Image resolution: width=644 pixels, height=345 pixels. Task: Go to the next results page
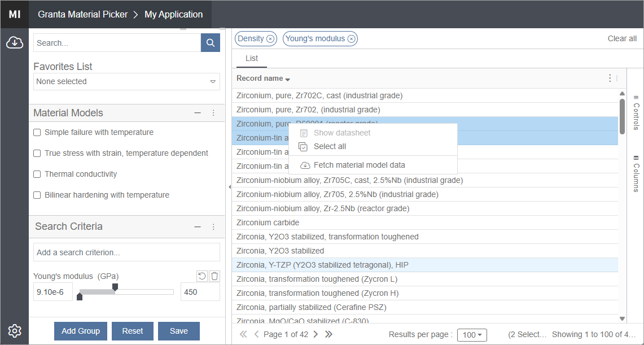tap(316, 334)
